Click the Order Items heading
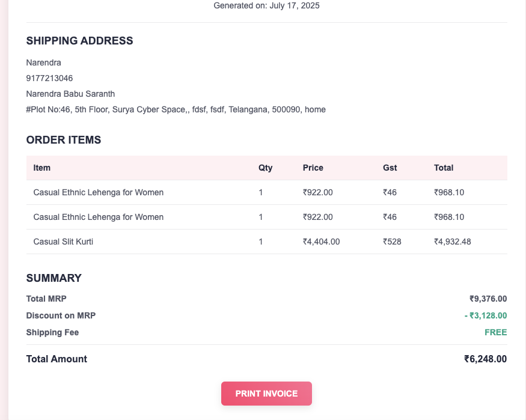This screenshot has width=526, height=420. [x=64, y=140]
